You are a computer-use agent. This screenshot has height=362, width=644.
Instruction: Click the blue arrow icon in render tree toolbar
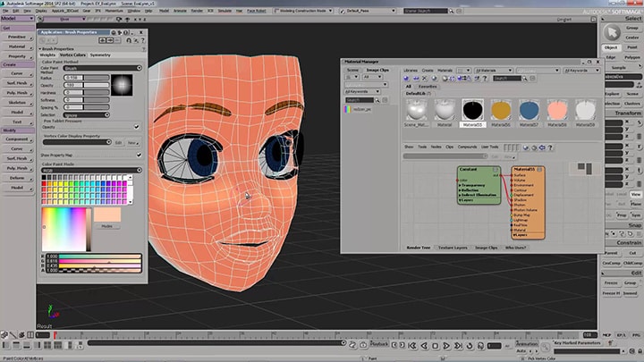coord(542,147)
